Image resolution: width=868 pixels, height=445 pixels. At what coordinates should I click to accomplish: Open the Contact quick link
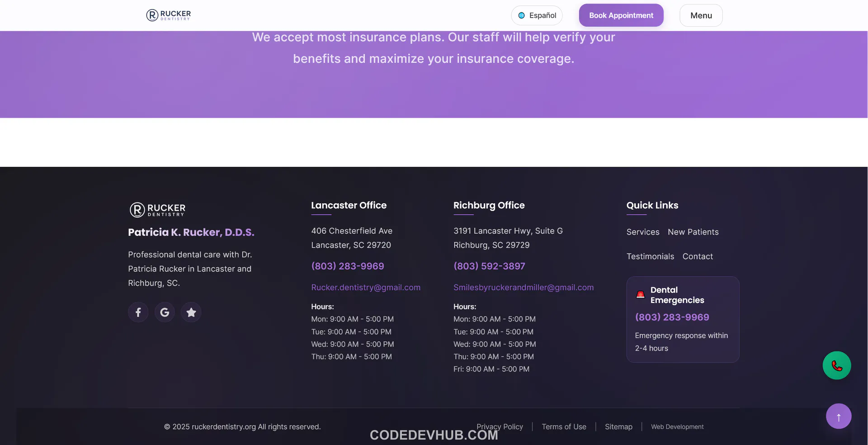point(697,256)
